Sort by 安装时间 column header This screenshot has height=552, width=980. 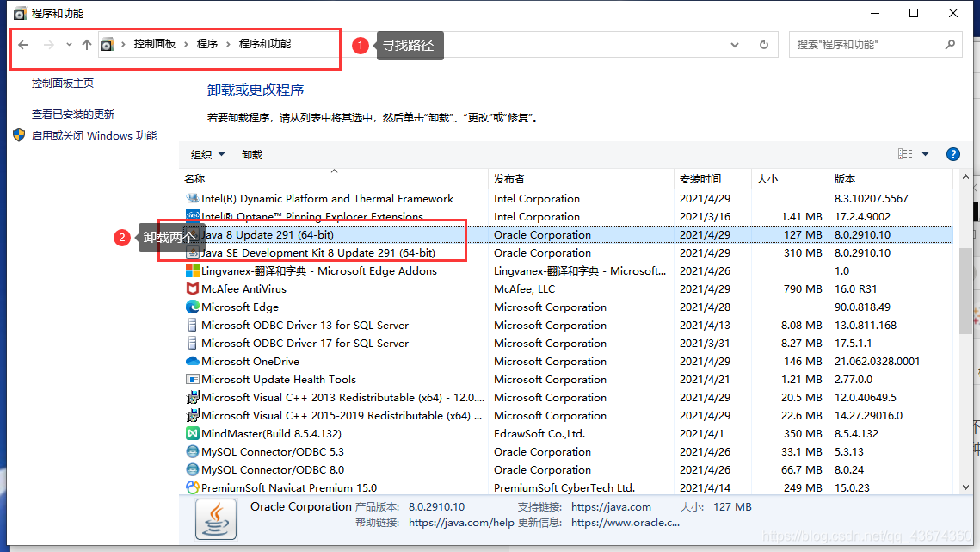712,179
